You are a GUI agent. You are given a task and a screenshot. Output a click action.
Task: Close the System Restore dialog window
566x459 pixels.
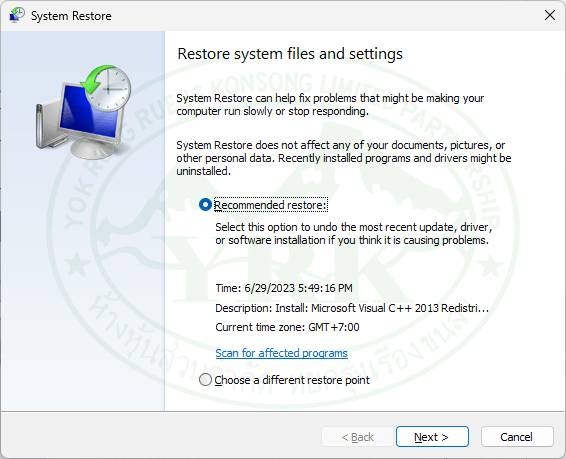coord(550,15)
